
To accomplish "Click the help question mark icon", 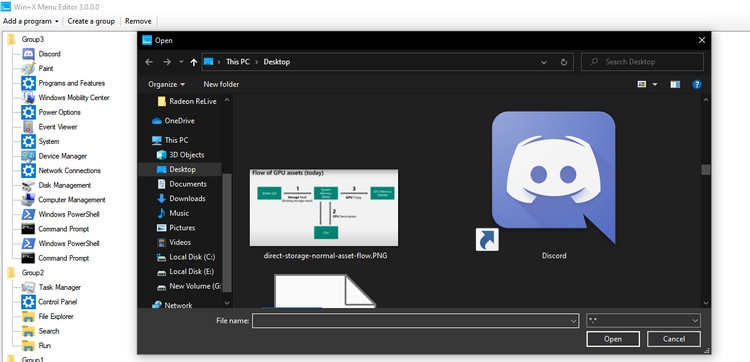I will (x=697, y=85).
